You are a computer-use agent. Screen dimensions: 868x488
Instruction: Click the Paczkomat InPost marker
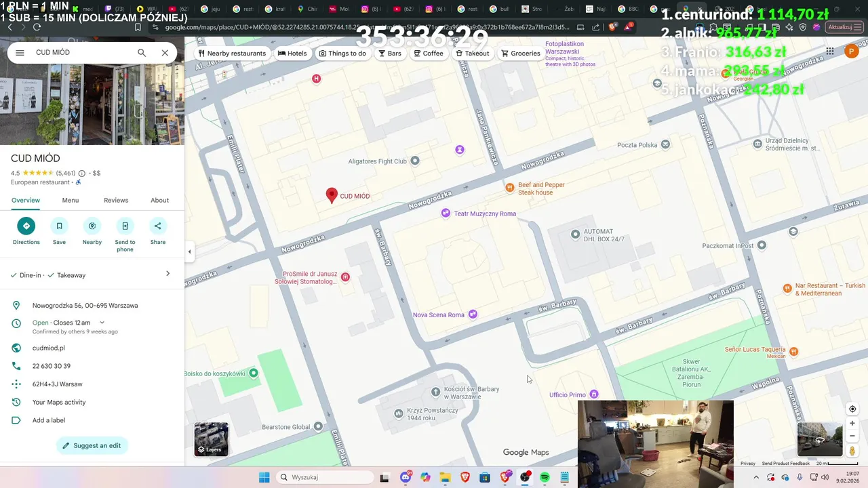point(762,245)
